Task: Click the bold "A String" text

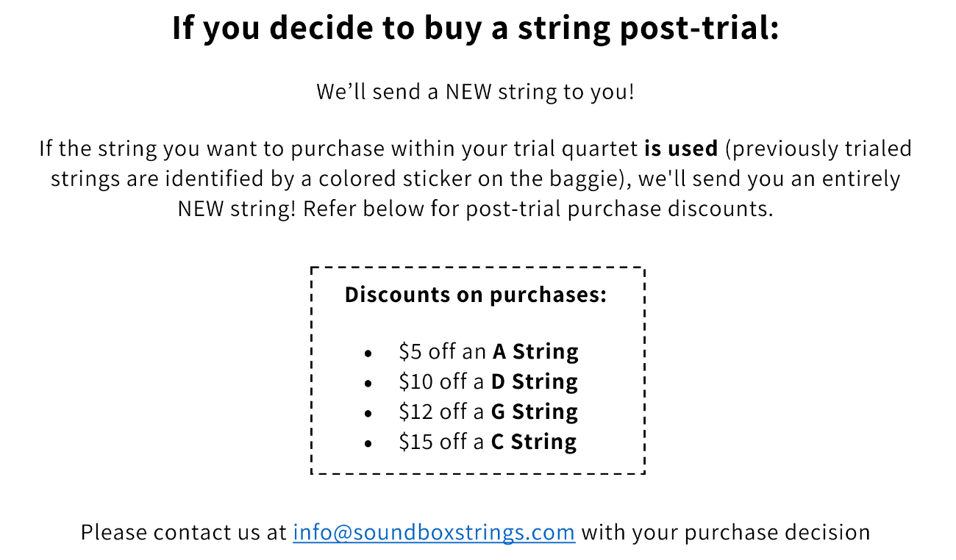Action: click(x=535, y=351)
